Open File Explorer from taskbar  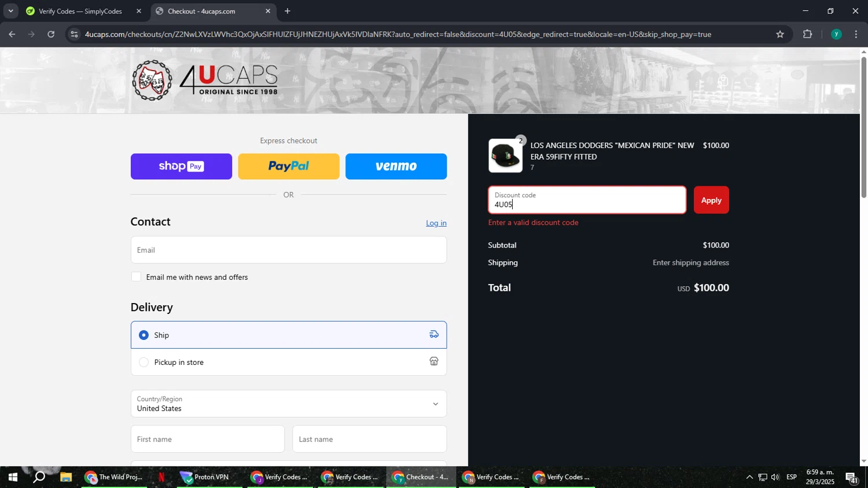[66, 478]
